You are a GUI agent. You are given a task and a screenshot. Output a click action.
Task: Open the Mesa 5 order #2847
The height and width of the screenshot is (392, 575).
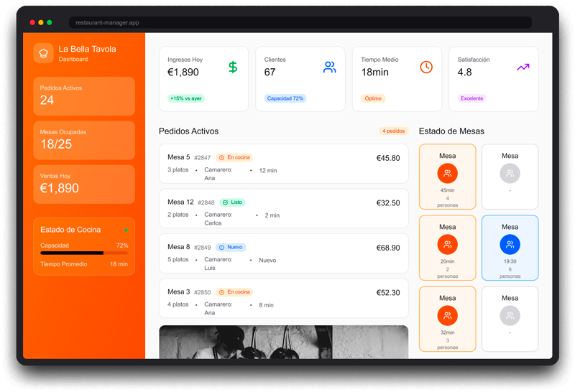tap(283, 164)
